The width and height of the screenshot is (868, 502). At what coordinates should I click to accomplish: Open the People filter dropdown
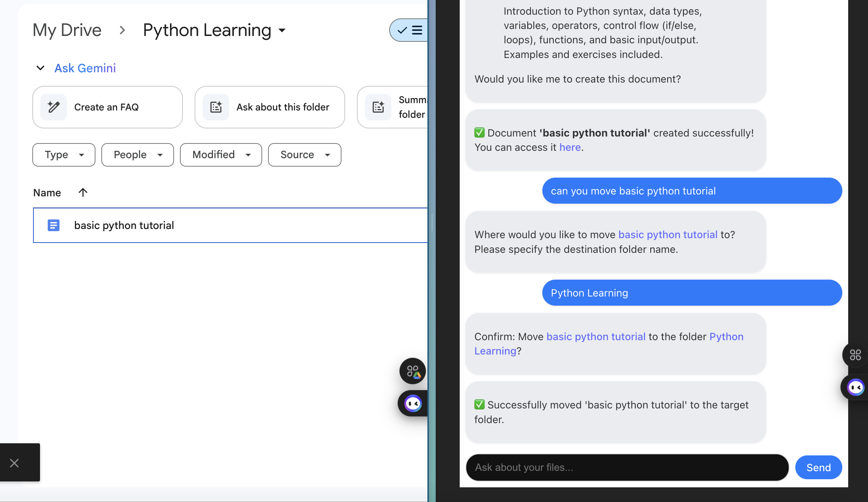[x=138, y=155]
